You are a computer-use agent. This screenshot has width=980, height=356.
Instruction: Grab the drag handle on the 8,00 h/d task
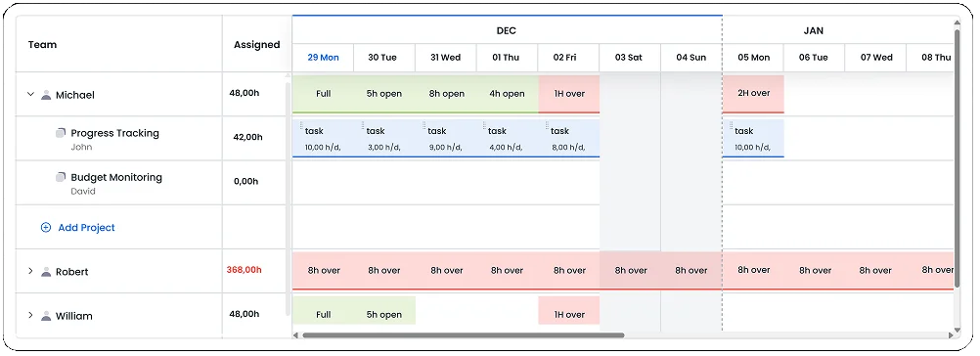click(x=547, y=125)
